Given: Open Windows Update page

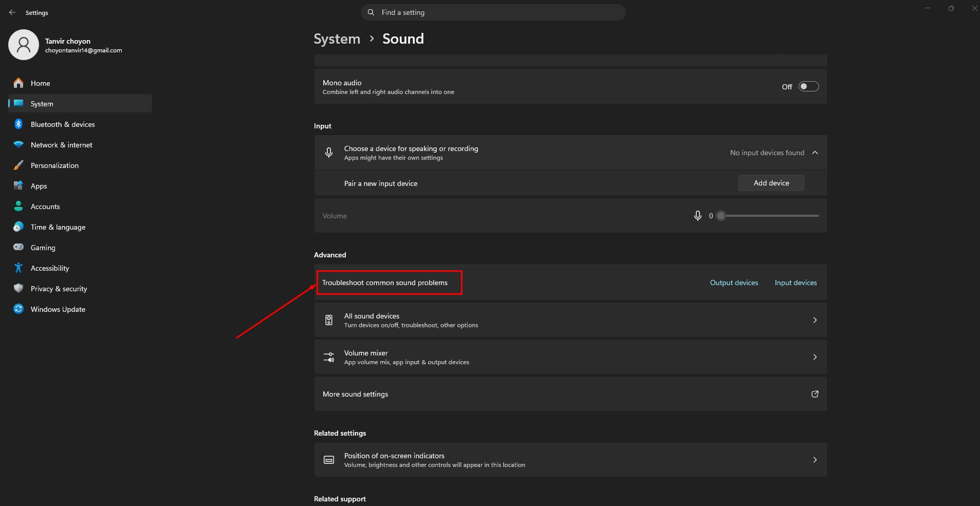Looking at the screenshot, I should (80, 309).
